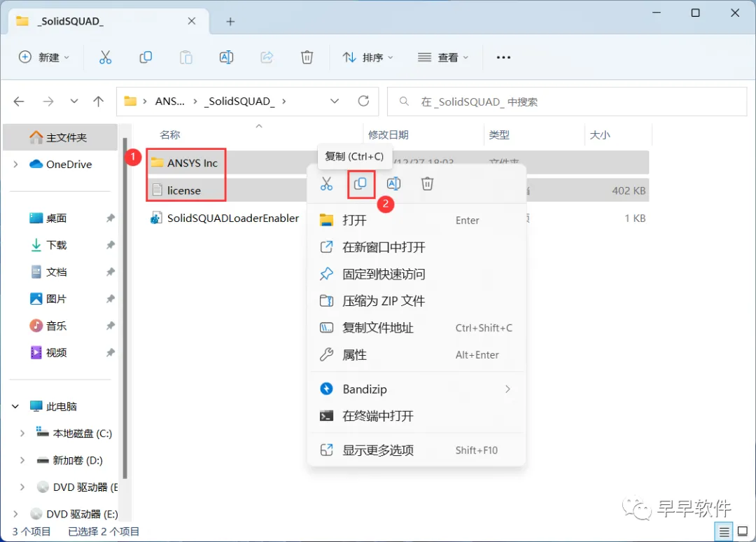Go up one folder level

[99, 102]
